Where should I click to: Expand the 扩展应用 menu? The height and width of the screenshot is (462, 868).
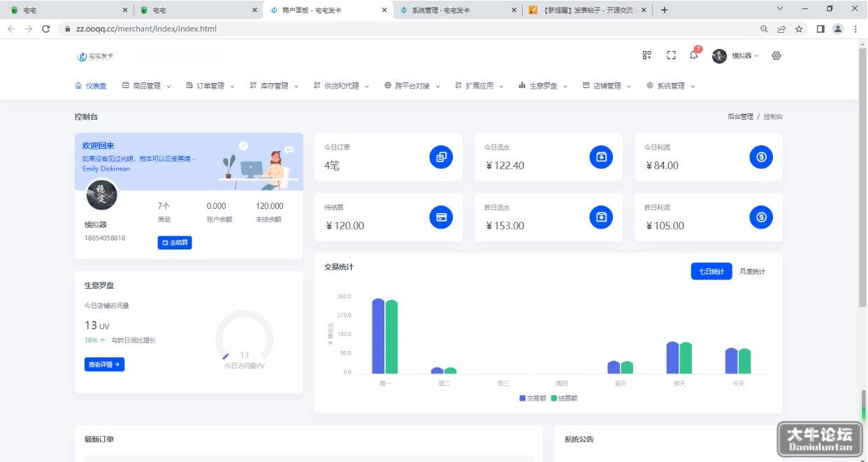point(479,86)
